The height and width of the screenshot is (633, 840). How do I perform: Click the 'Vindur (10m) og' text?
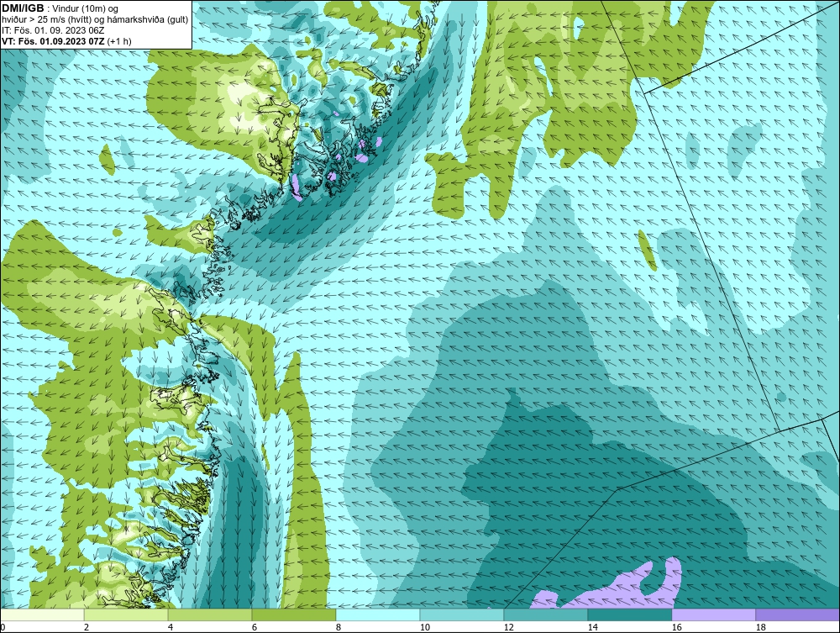(x=85, y=8)
